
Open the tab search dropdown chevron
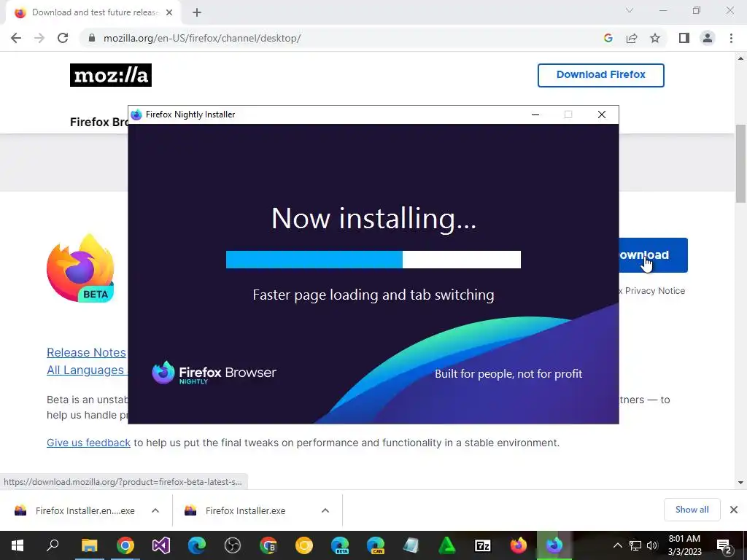point(630,10)
